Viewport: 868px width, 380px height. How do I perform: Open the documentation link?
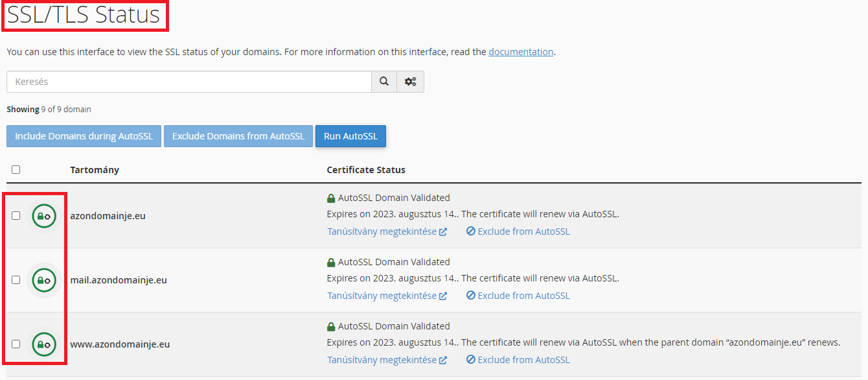tap(521, 52)
